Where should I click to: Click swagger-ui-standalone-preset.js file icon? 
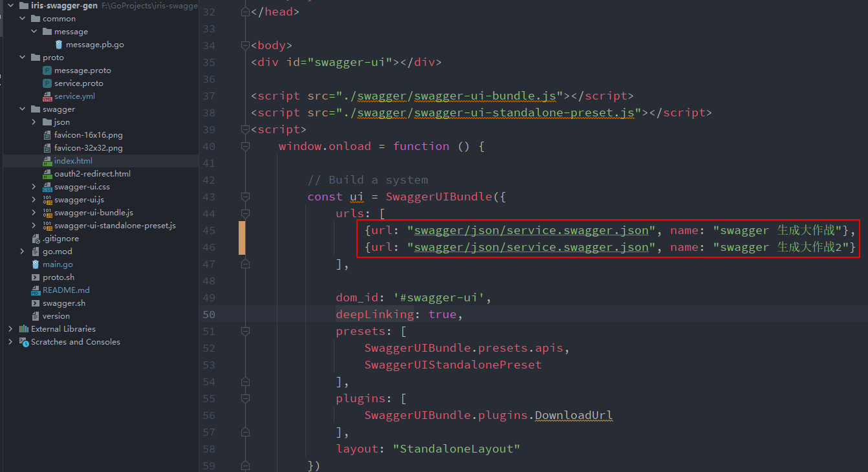pos(47,226)
